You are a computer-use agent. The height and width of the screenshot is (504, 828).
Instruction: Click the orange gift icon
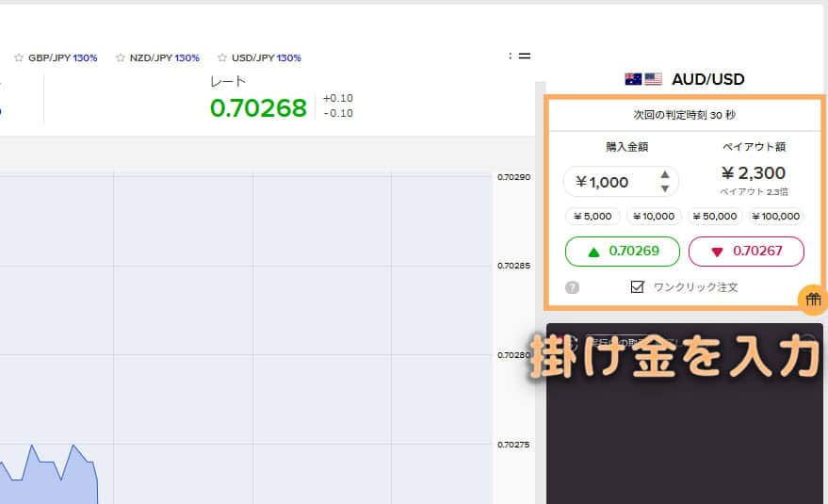[x=812, y=300]
